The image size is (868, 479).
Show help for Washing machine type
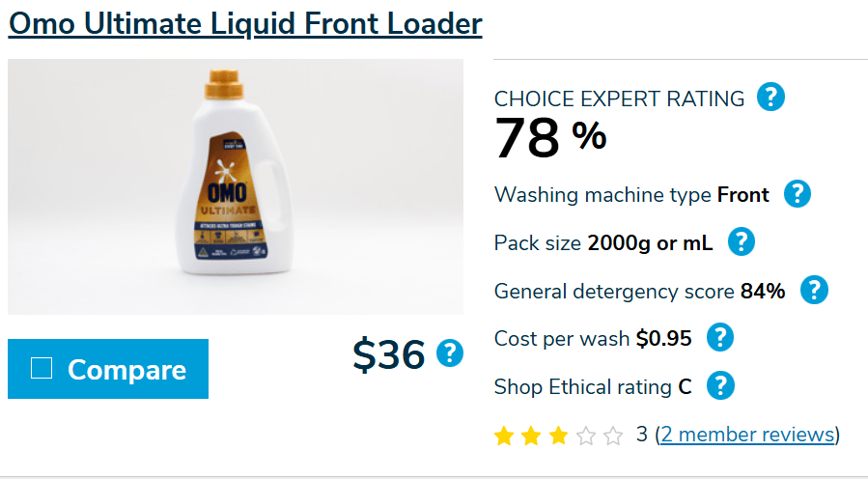click(x=797, y=194)
